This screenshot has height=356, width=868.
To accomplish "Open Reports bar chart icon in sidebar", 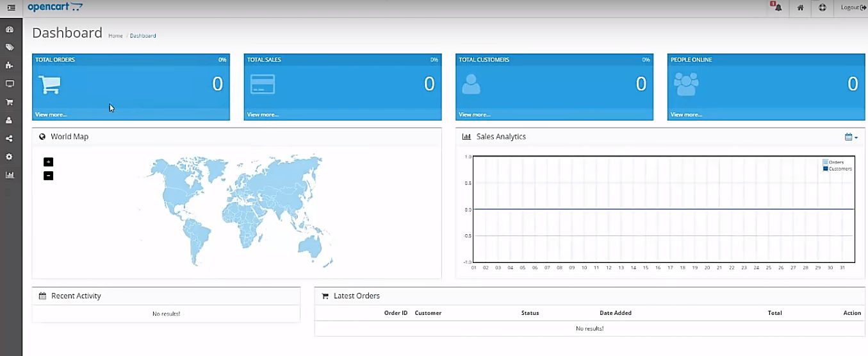I will [x=10, y=174].
